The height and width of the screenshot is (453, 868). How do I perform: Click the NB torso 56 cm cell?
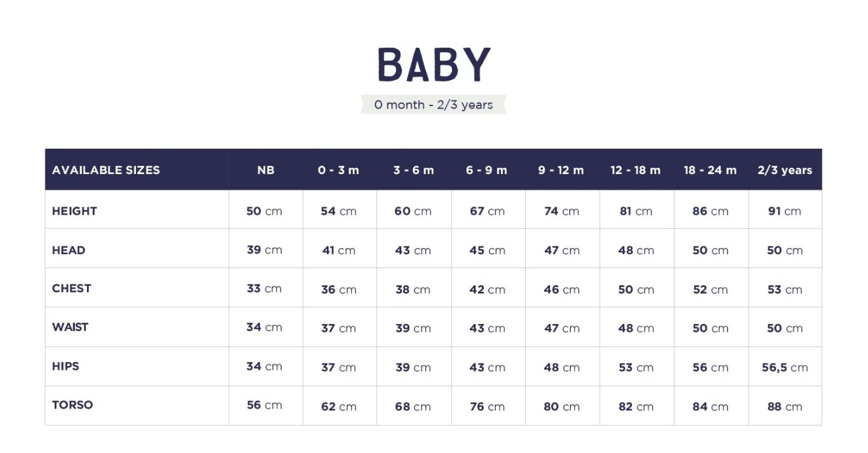pos(264,405)
